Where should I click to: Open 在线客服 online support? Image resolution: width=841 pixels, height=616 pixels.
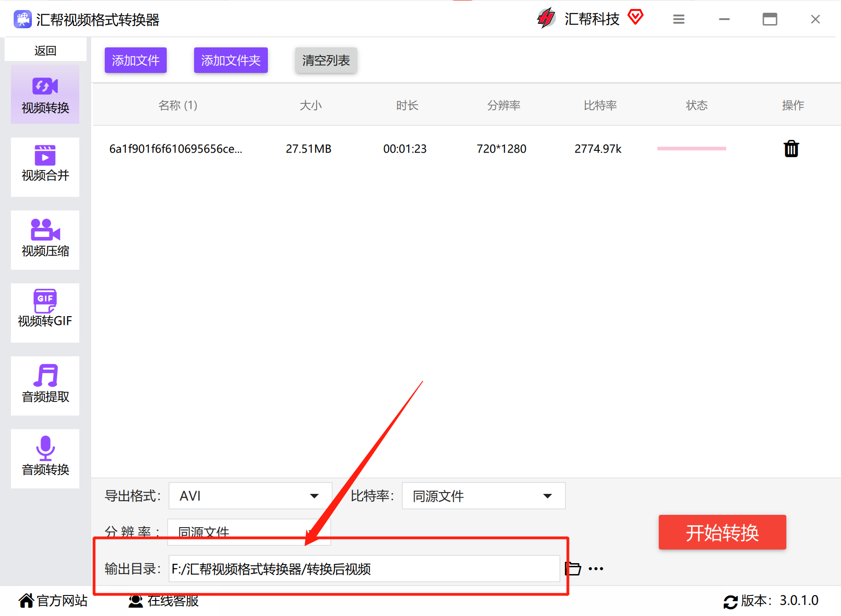pos(164,601)
